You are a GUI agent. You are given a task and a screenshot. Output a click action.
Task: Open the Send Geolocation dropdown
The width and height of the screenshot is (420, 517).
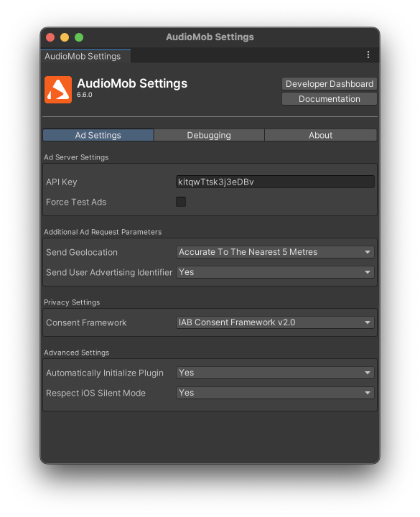(275, 252)
